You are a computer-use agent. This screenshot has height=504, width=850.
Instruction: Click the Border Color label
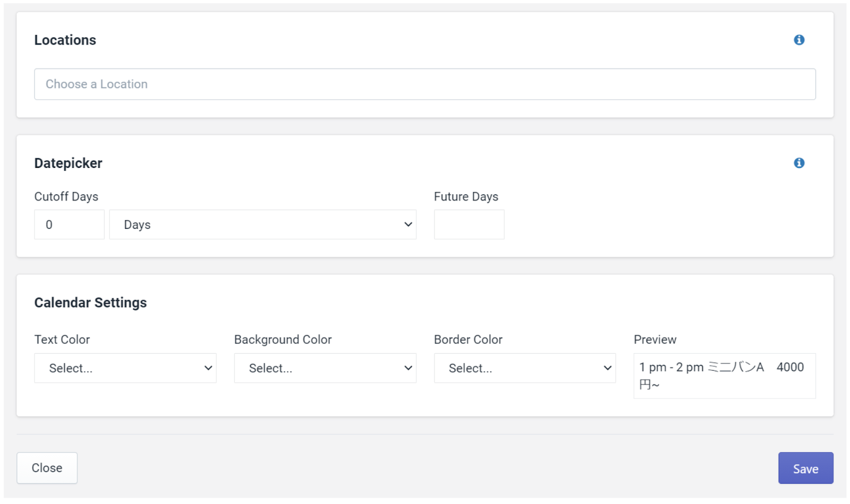[468, 340]
